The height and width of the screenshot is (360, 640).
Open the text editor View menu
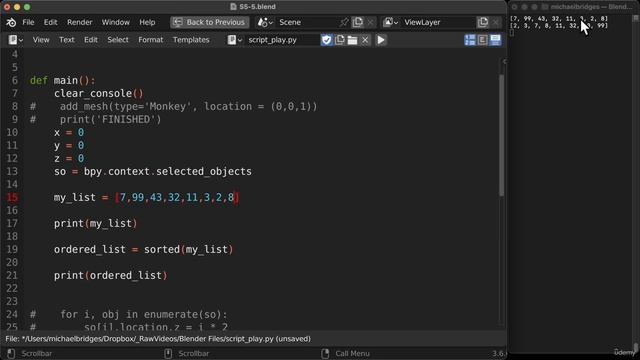tap(41, 40)
